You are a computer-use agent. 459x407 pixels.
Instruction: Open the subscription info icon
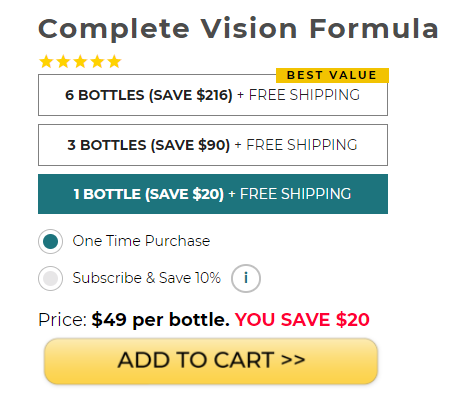pos(246,278)
